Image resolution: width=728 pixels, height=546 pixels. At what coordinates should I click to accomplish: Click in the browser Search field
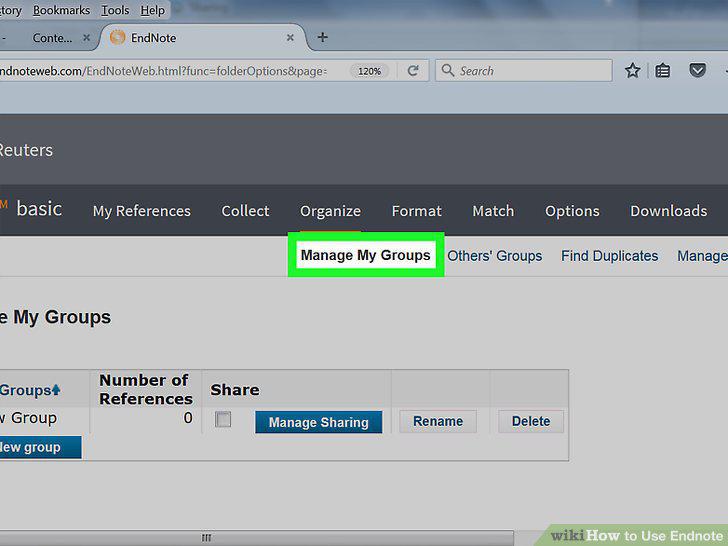pos(523,71)
